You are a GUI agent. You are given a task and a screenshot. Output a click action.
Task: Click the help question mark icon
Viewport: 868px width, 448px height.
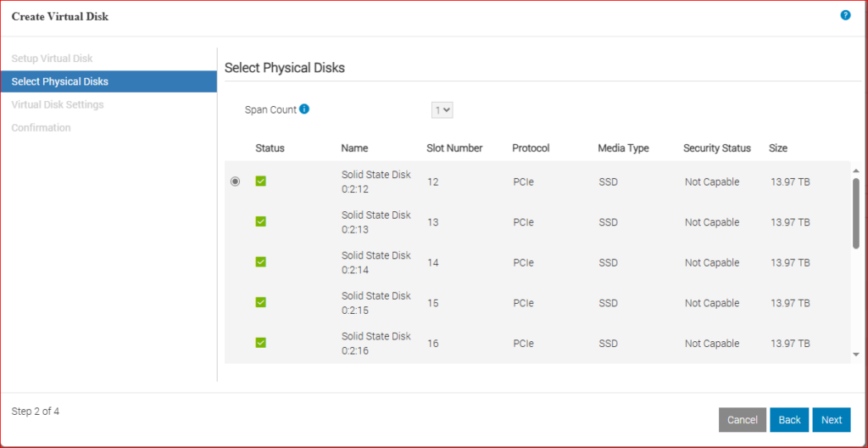tap(845, 15)
